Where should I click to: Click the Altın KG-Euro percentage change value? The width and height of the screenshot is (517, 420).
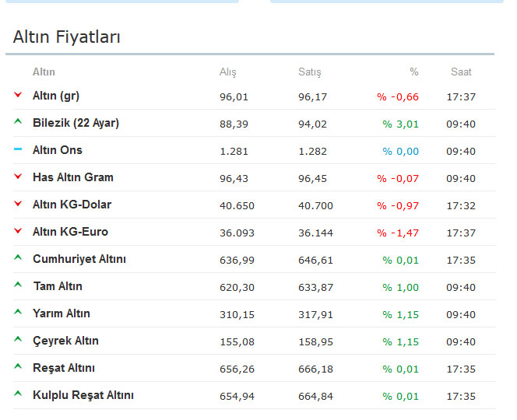398,233
